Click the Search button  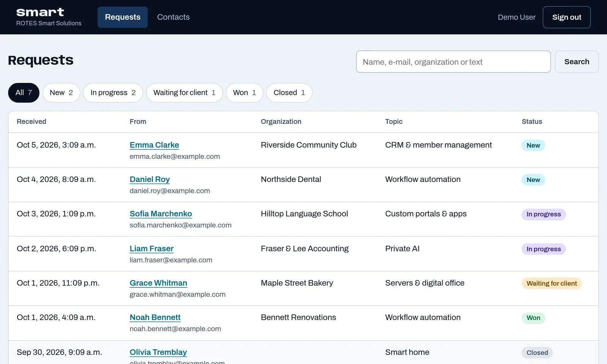[x=577, y=62]
